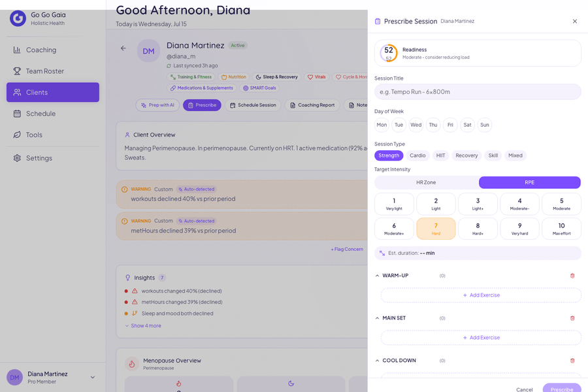Delete the COOL DOWN section trash icon

(x=572, y=361)
